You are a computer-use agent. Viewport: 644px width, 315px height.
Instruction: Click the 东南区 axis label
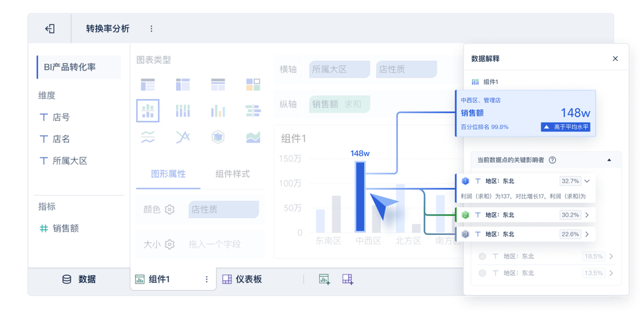point(328,241)
